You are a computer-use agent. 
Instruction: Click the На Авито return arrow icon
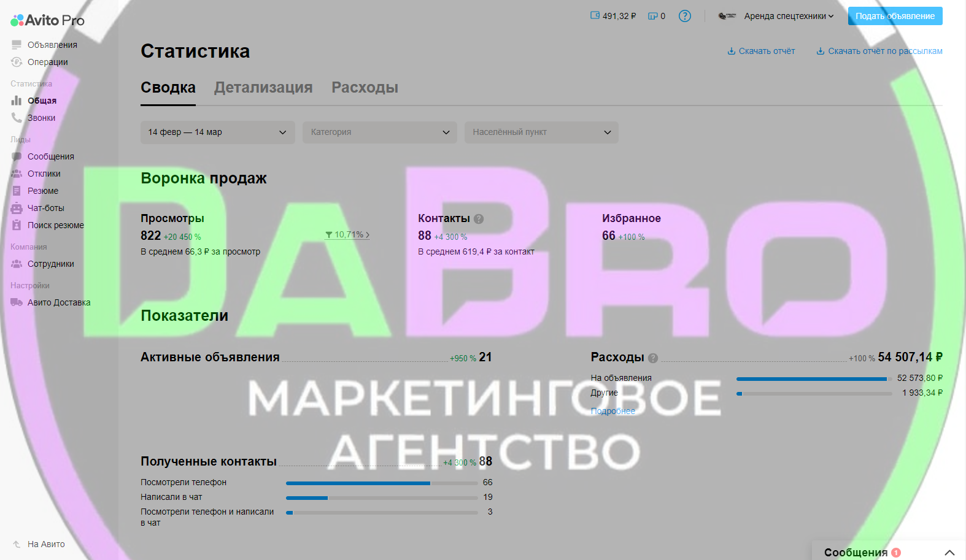[x=17, y=544]
